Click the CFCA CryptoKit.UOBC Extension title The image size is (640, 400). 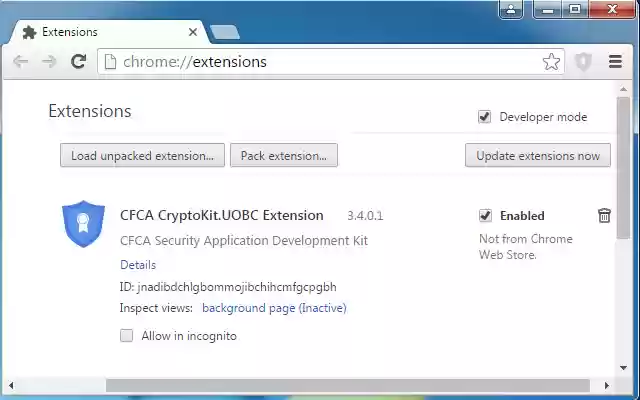(x=222, y=215)
